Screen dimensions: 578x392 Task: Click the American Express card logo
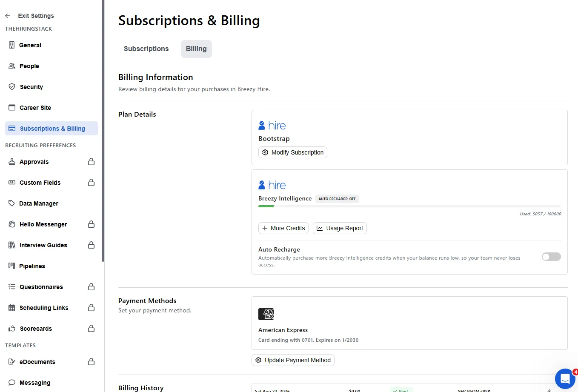[266, 314]
